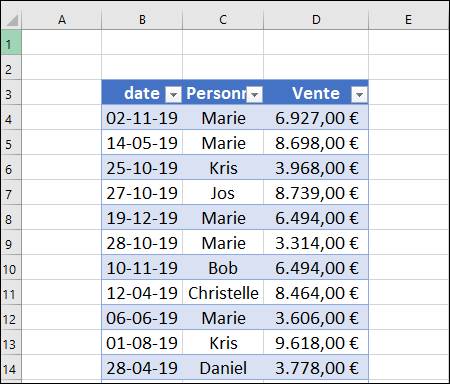
Task: Select cell with date 28-10-19
Action: [x=142, y=242]
